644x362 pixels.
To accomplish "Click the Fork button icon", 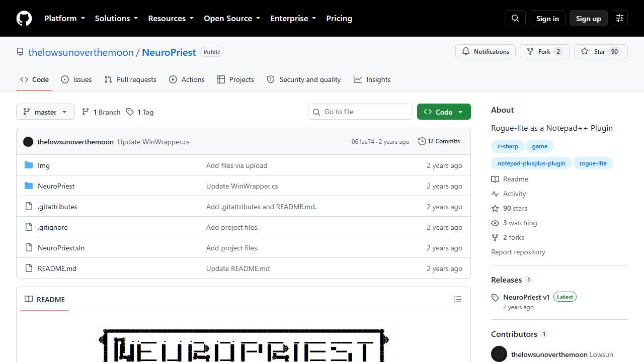I will (530, 52).
